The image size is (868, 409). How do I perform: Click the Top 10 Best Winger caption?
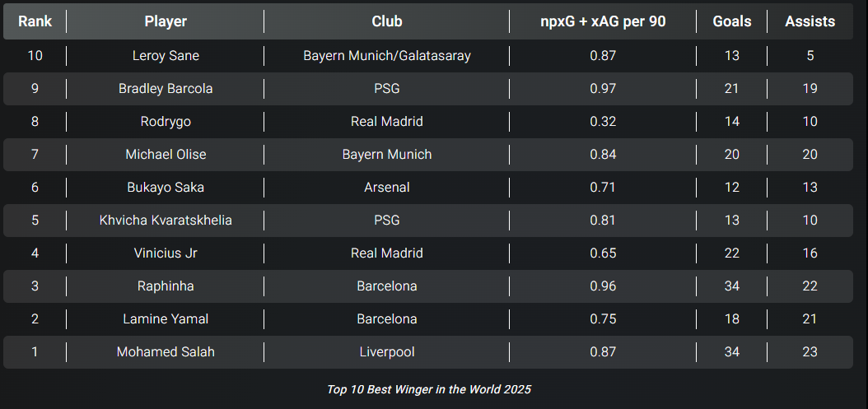pyautogui.click(x=429, y=389)
